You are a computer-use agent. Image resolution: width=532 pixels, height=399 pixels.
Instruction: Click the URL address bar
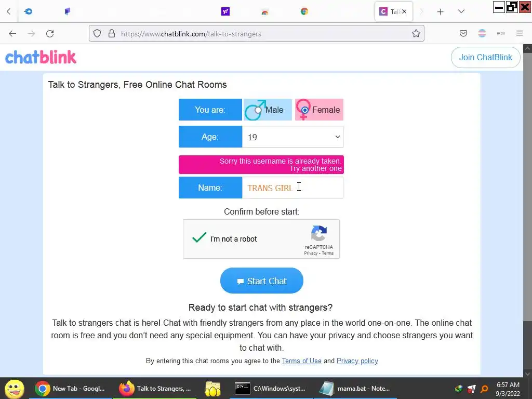click(257, 34)
